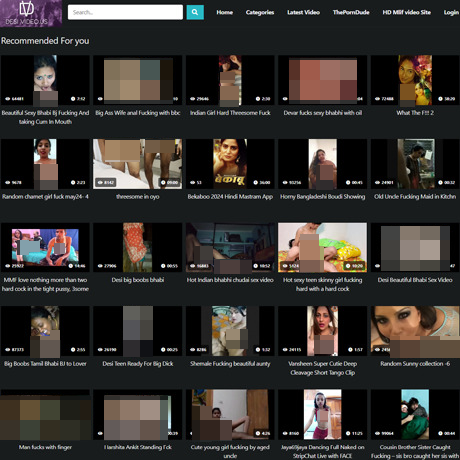This screenshot has height=460, width=460.
Task: Open the Bekaboo 2024 Hindi Mastram App title
Action: tap(230, 196)
